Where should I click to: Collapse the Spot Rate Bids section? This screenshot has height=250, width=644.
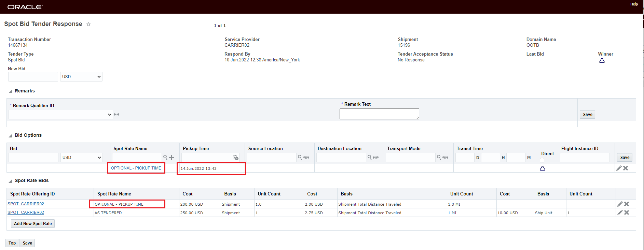point(11,181)
